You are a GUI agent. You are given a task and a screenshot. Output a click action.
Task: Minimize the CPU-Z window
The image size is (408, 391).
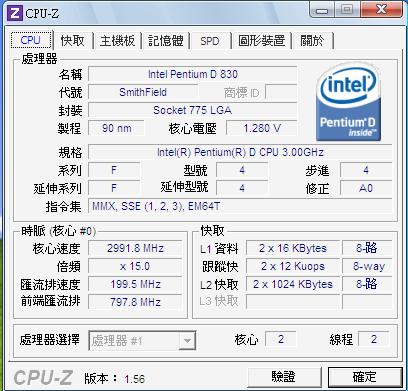[322, 10]
